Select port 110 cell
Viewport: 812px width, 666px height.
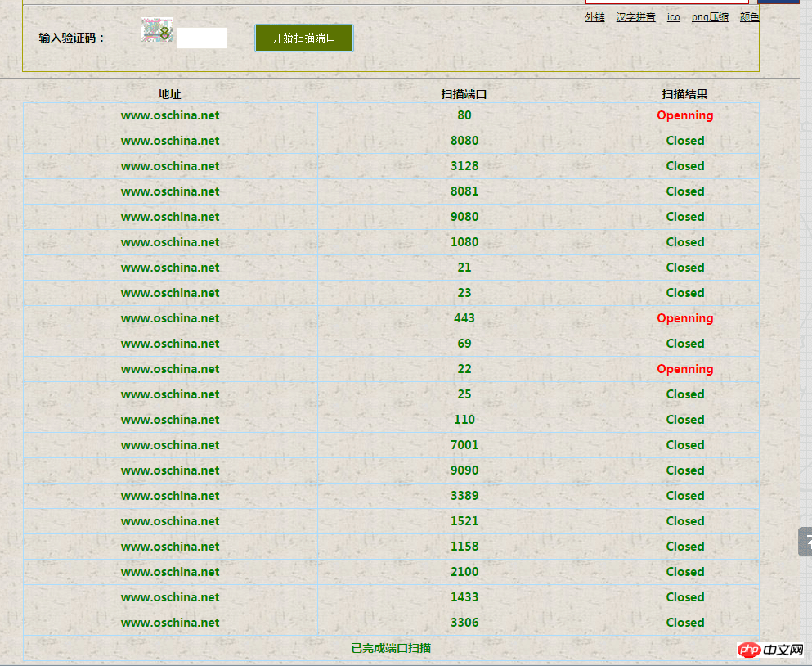coord(464,420)
